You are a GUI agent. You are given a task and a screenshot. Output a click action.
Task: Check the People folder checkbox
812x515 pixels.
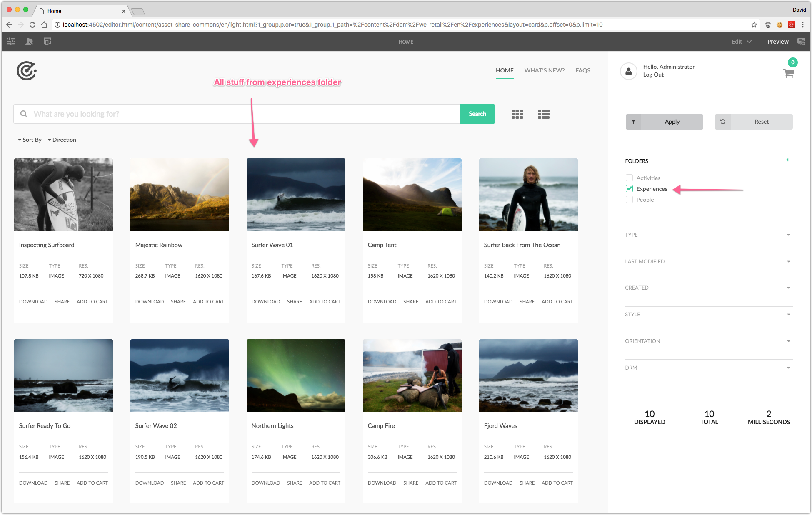click(629, 200)
